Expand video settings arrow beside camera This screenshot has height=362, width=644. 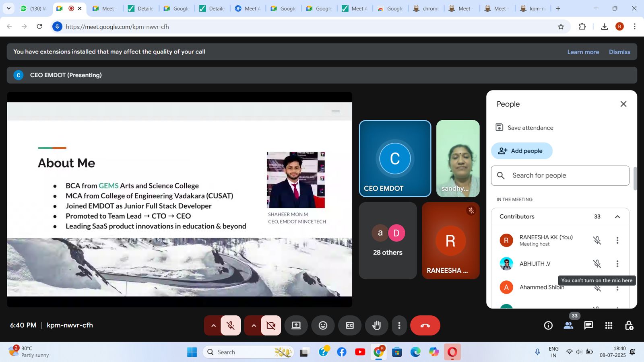tap(254, 325)
